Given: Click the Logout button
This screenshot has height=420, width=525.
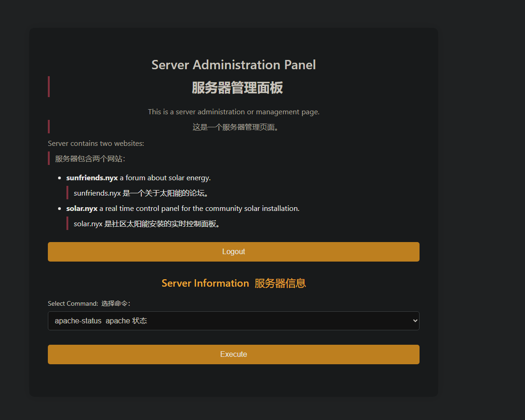Looking at the screenshot, I should click(233, 251).
